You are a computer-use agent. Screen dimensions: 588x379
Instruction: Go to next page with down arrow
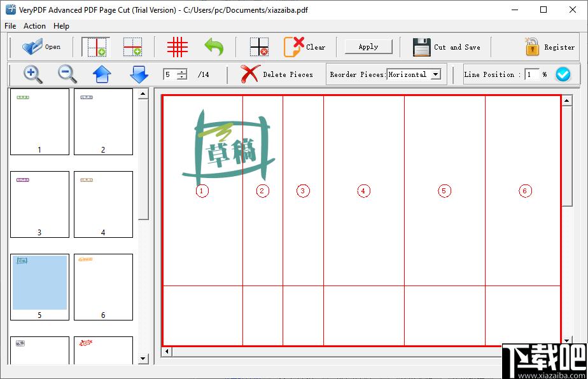pyautogui.click(x=139, y=74)
